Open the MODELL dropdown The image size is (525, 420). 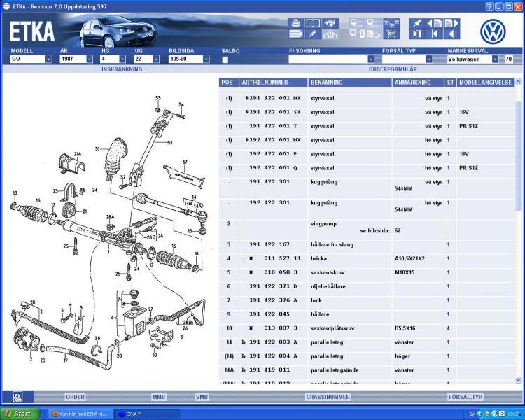[48, 59]
